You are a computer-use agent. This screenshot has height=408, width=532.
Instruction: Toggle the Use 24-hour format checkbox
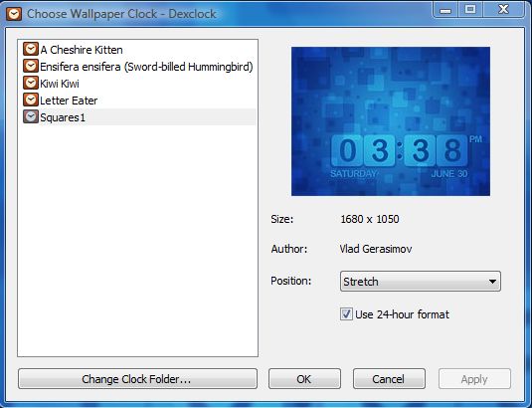coord(346,314)
